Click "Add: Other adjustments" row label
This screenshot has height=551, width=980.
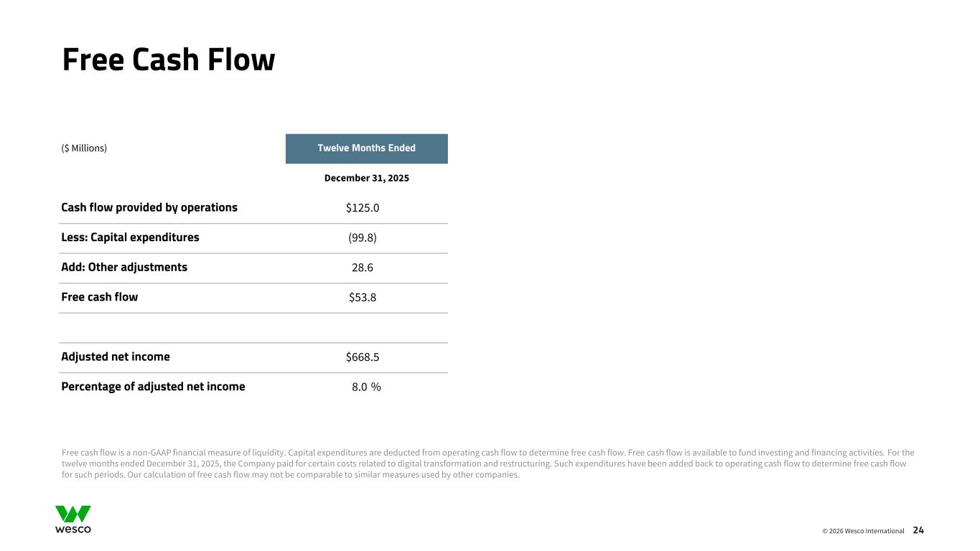(124, 267)
